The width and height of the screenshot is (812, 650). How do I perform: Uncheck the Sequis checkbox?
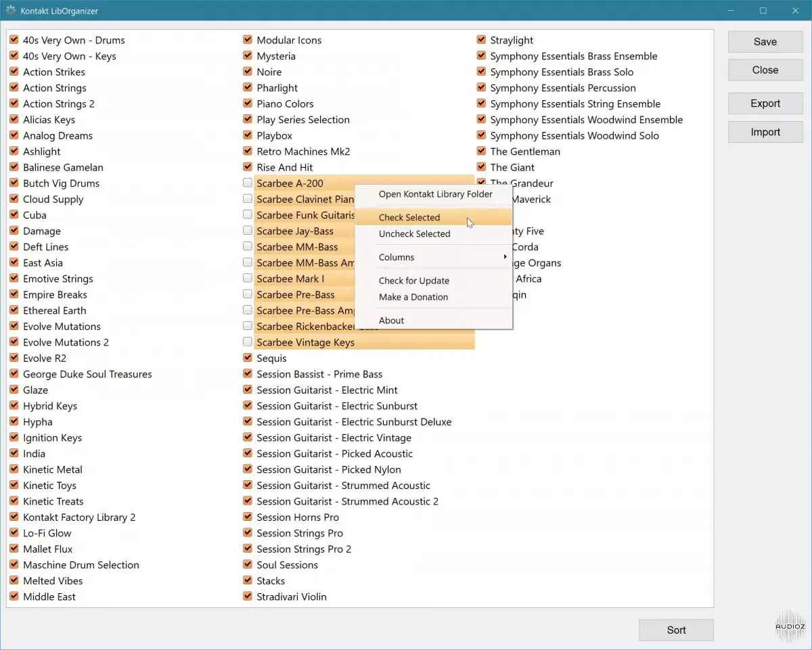click(x=248, y=358)
